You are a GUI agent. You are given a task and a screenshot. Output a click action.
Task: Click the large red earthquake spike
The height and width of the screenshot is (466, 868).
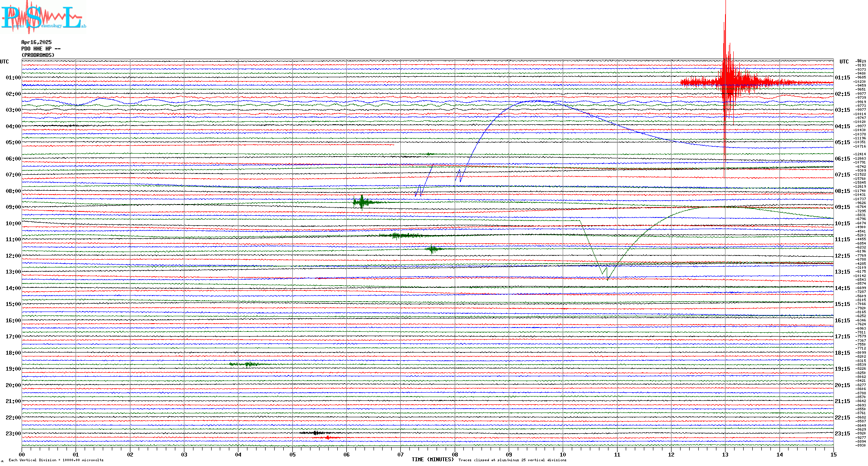pos(726,81)
